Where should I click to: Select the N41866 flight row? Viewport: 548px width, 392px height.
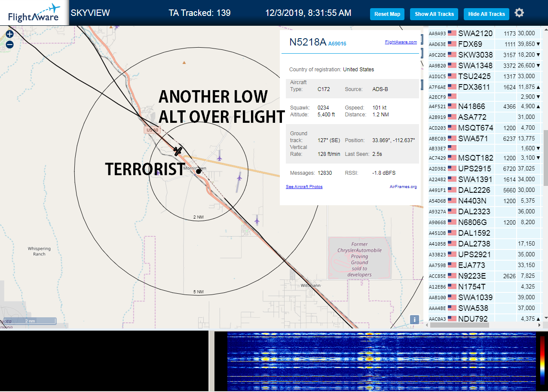(485, 106)
